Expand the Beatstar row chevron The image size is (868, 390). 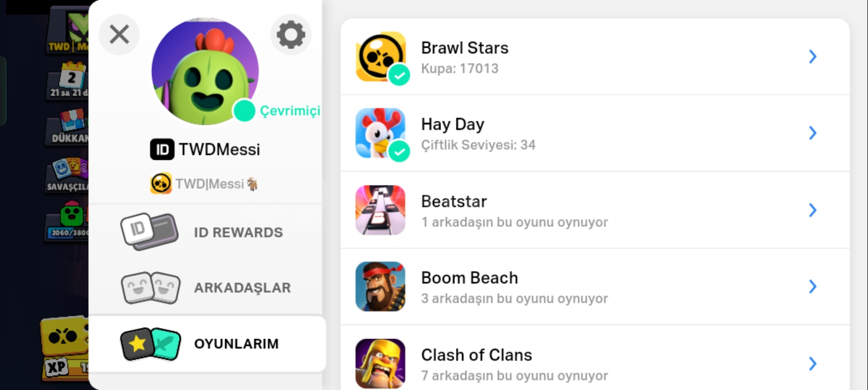click(812, 210)
